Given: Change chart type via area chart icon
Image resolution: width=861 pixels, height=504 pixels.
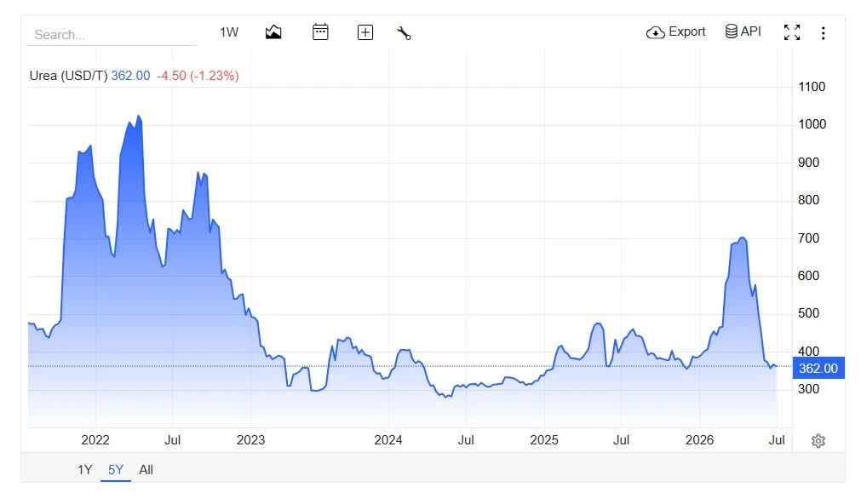Looking at the screenshot, I should 273,32.
